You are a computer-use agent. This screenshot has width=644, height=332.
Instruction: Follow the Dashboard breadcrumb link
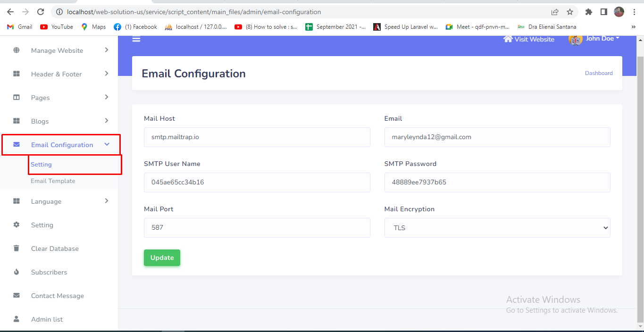599,73
